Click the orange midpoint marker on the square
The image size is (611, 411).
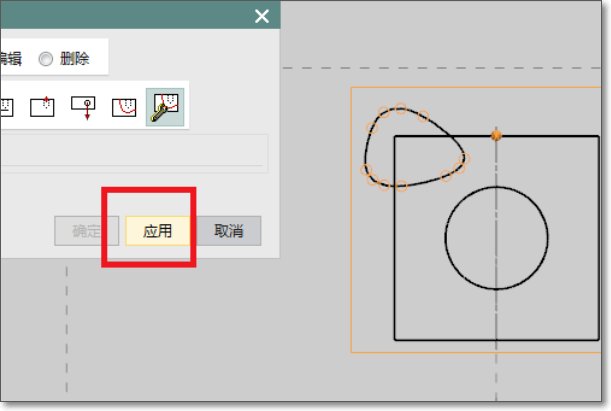pyautogui.click(x=496, y=135)
